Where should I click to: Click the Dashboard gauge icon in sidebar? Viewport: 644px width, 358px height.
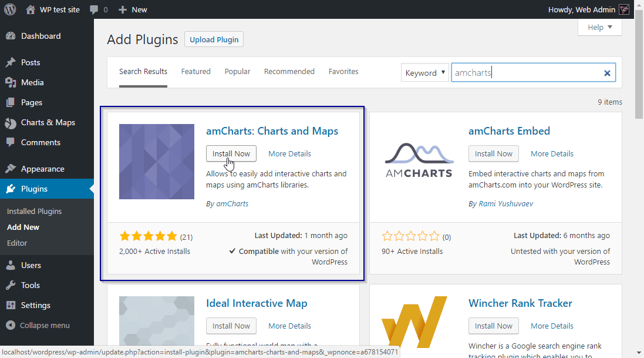11,36
